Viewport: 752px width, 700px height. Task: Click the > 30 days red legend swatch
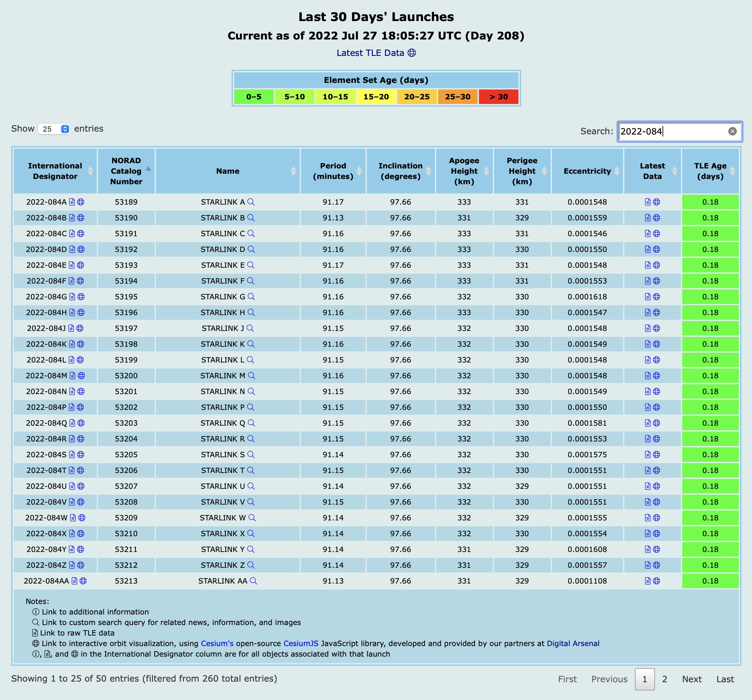pyautogui.click(x=499, y=97)
